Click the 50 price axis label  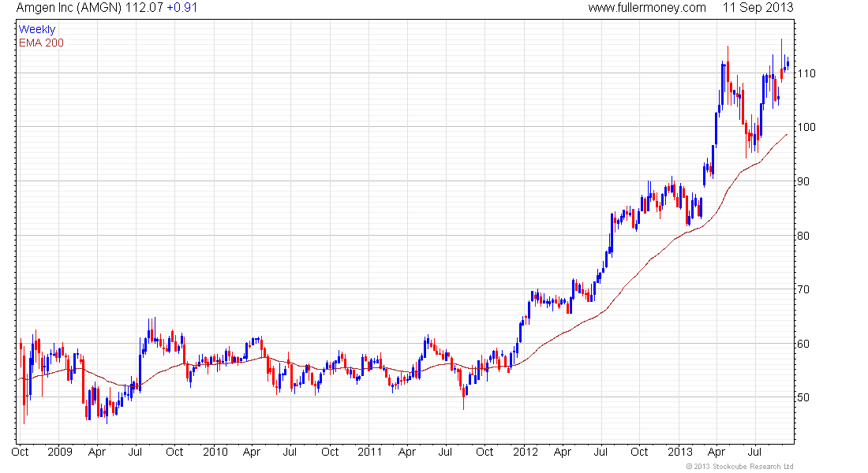(x=803, y=397)
